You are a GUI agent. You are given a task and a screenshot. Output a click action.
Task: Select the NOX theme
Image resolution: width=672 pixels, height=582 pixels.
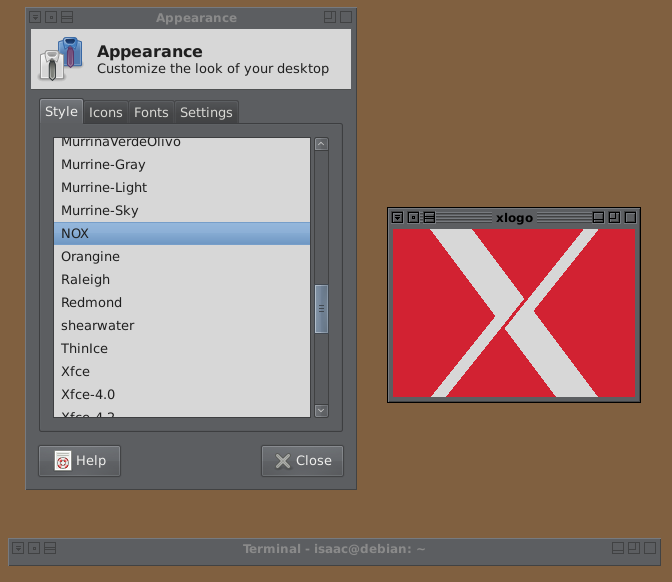[x=182, y=234]
